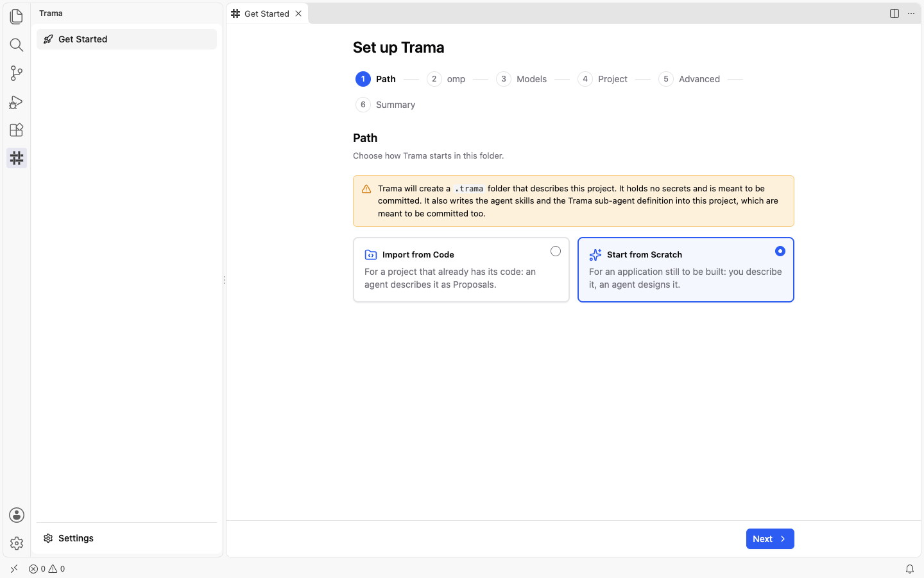Open the errors and warnings status indicator
This screenshot has height=578, width=924.
47,569
